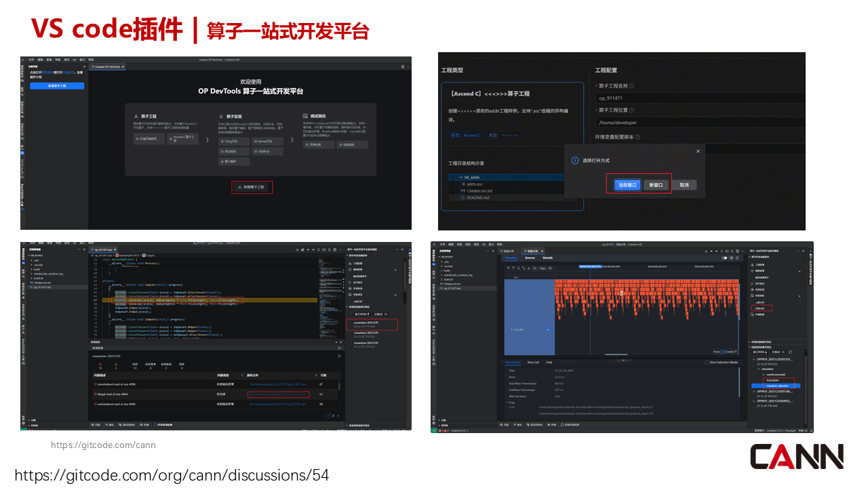
Task: Open the Slice List tab
Action: 533,363
